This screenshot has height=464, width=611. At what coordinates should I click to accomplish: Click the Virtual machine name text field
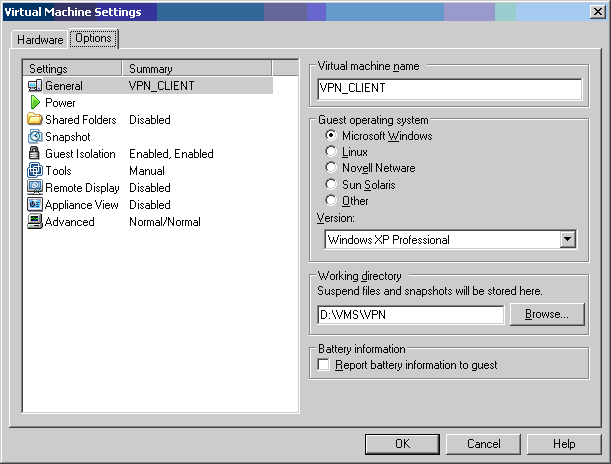coord(449,88)
